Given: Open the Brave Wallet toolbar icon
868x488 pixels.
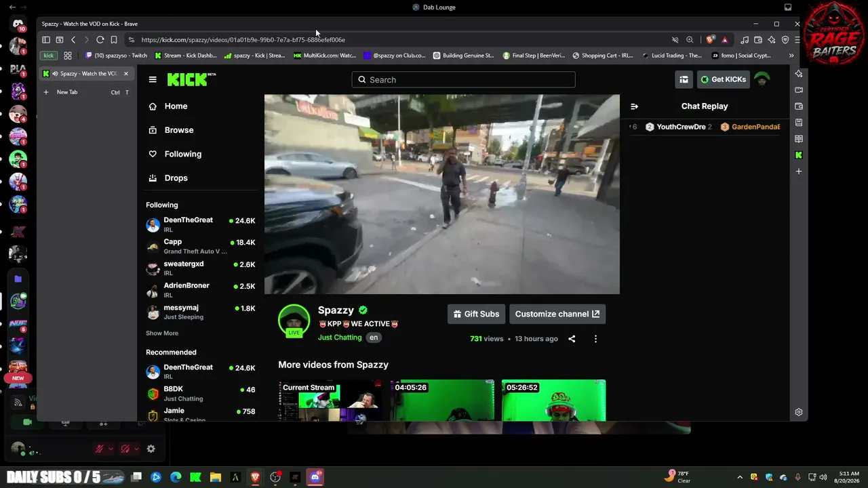Looking at the screenshot, I should tap(758, 40).
